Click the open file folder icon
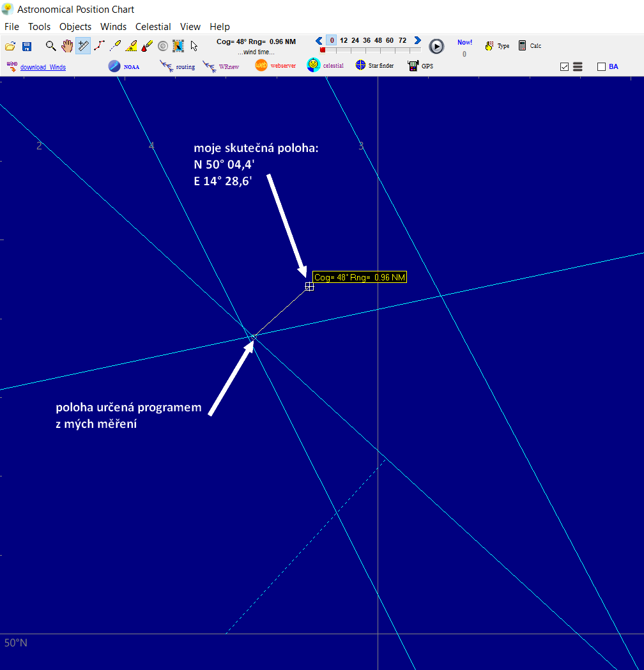 [10, 46]
